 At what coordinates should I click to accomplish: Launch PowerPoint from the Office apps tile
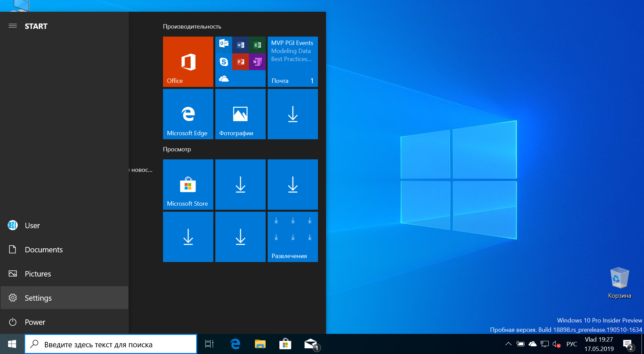click(240, 62)
